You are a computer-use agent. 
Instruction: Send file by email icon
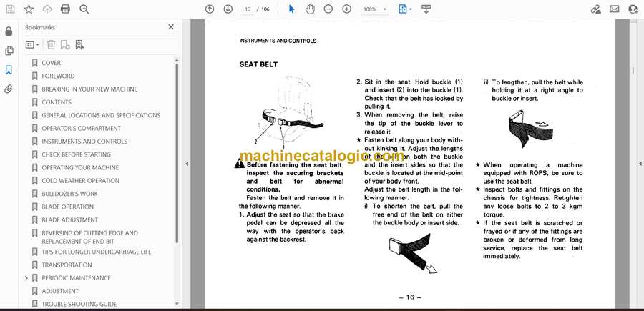(615, 9)
